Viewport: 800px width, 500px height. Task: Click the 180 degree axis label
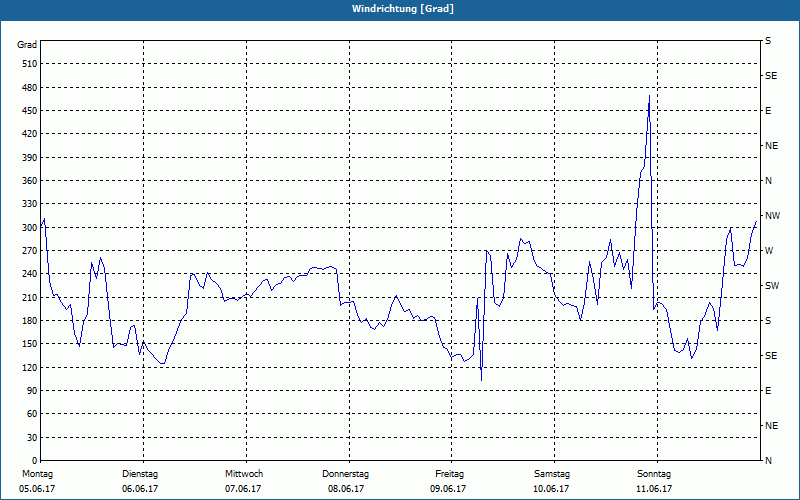[x=30, y=320]
